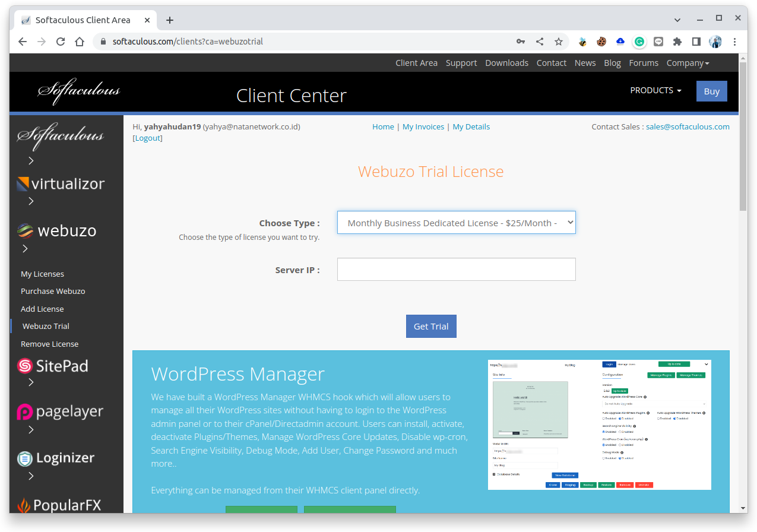Click the SitePad logo in sidebar
757x532 pixels.
[52, 366]
